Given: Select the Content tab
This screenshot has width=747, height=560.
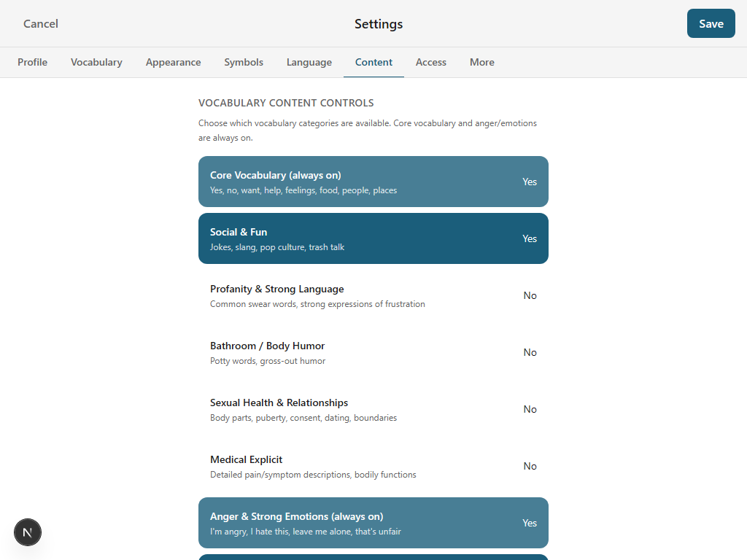Looking at the screenshot, I should tap(373, 62).
